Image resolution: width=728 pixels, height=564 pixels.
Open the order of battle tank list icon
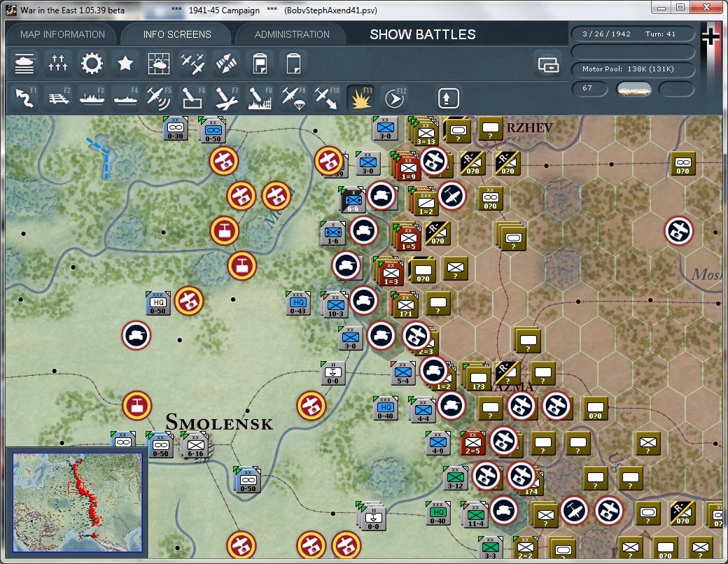coord(24,64)
